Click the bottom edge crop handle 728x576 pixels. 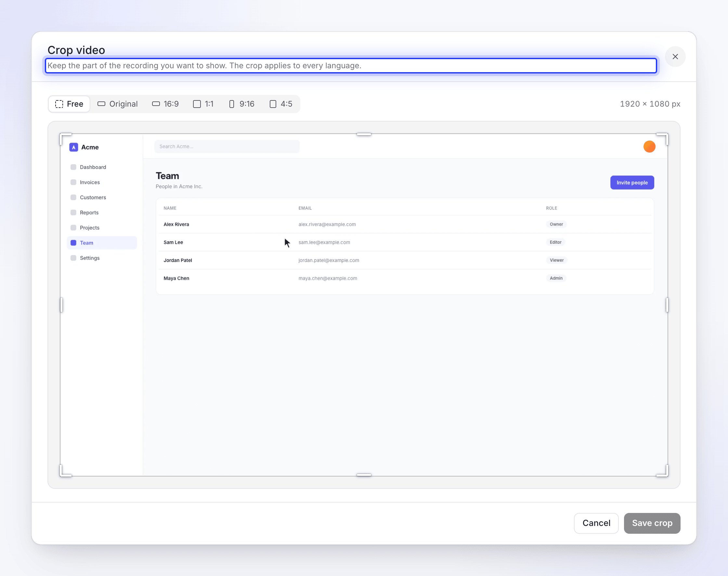(364, 475)
